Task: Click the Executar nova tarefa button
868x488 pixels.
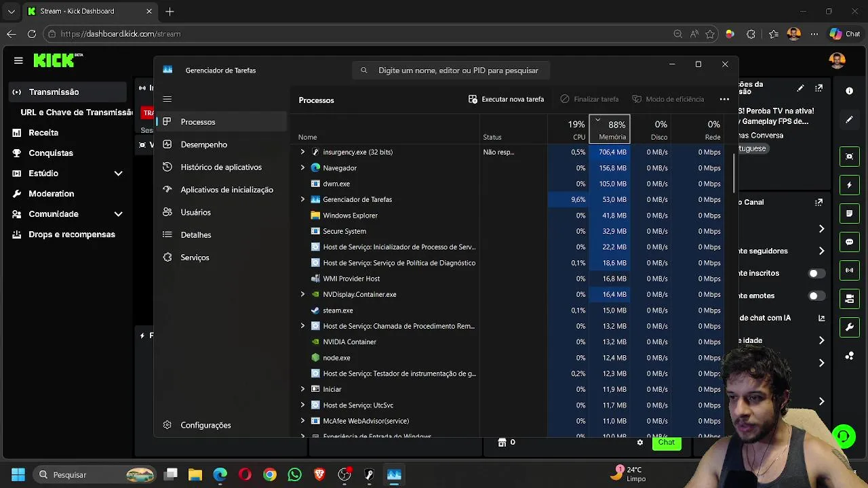Action: coord(506,99)
